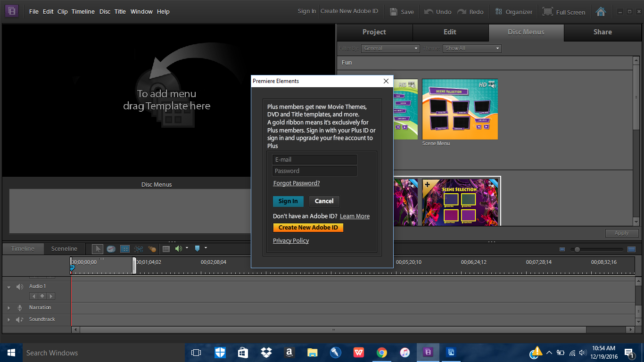Switch to Full Screen view
Image resolution: width=644 pixels, height=362 pixels.
click(564, 12)
